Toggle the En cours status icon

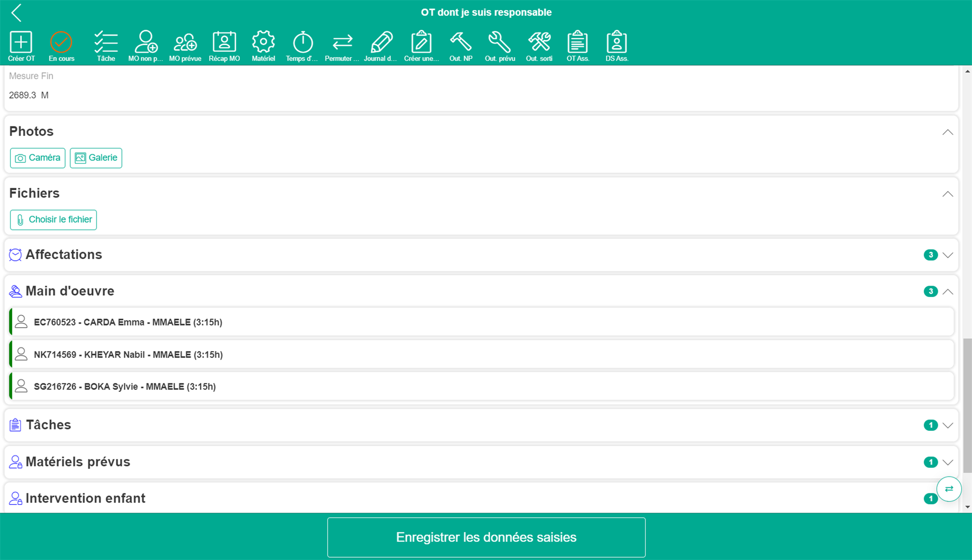(61, 42)
